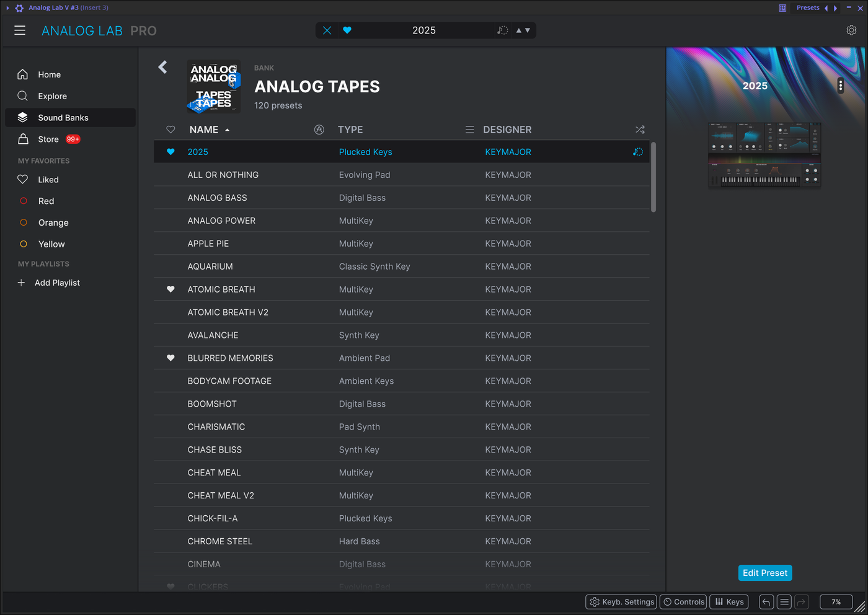The image size is (868, 615).
Task: Toggle the like heart in the preset bar
Action: coord(347,30)
